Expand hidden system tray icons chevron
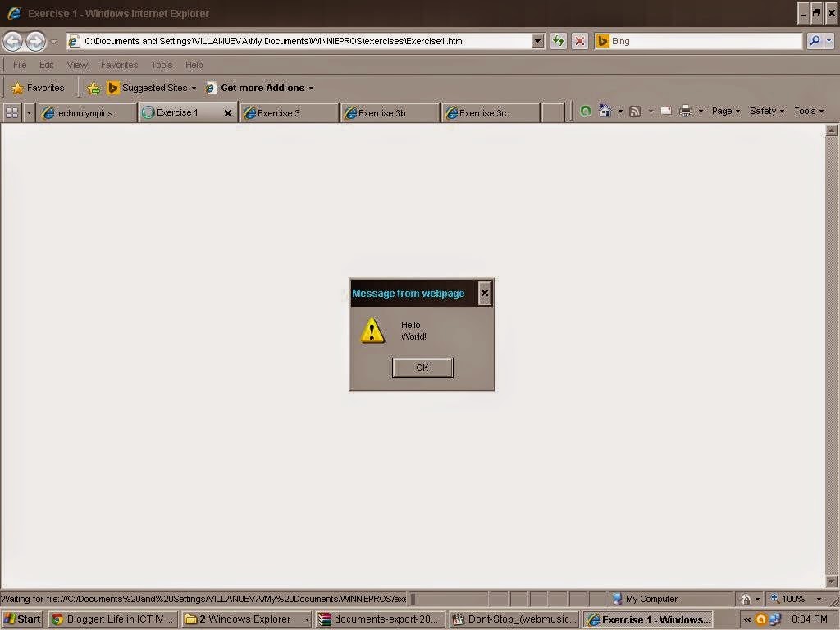 point(746,620)
